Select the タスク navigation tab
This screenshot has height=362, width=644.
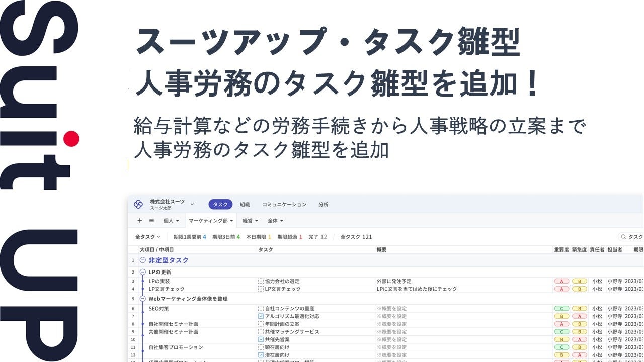click(x=220, y=204)
